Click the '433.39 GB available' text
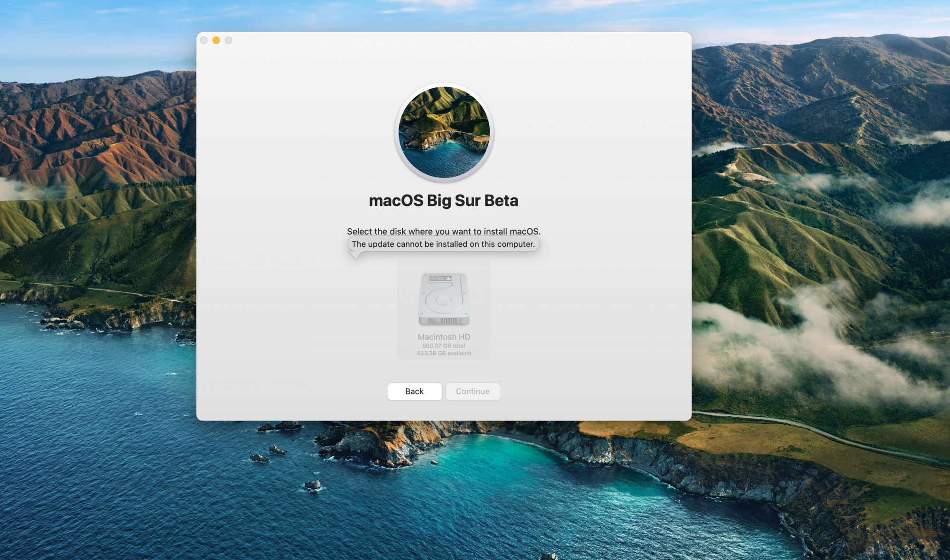 pos(444,353)
